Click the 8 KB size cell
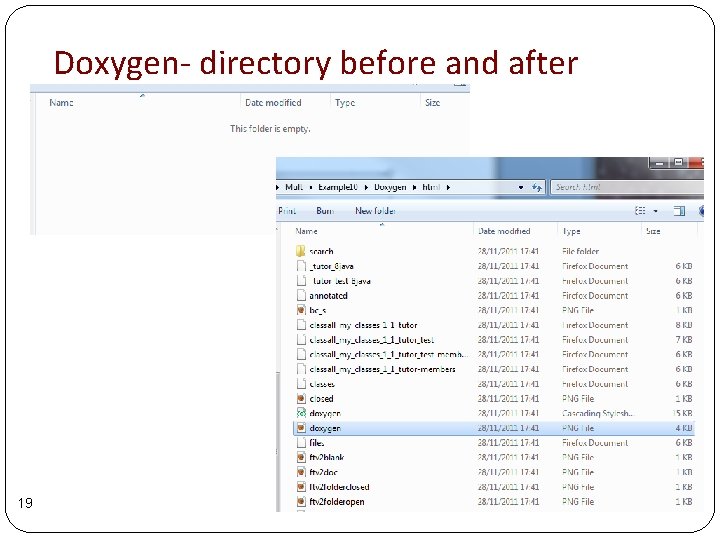Image resolution: width=720 pixels, height=540 pixels. coord(684,325)
